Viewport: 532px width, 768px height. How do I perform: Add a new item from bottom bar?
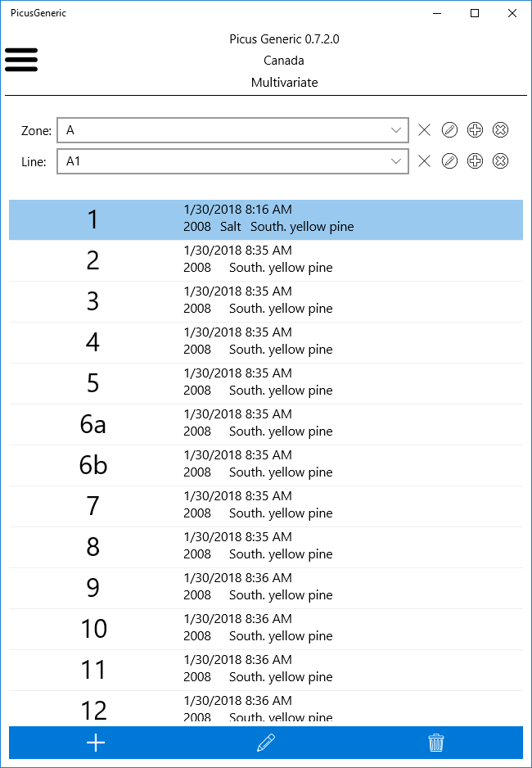point(96,743)
